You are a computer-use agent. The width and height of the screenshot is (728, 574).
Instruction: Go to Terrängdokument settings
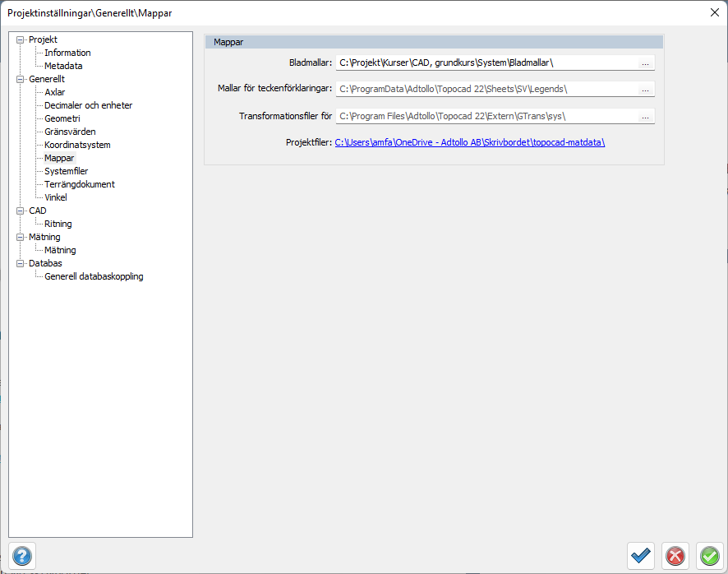click(80, 184)
